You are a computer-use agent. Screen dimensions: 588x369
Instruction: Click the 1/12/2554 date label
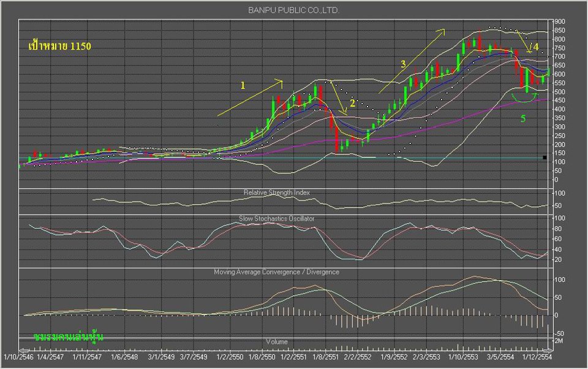[537, 357]
